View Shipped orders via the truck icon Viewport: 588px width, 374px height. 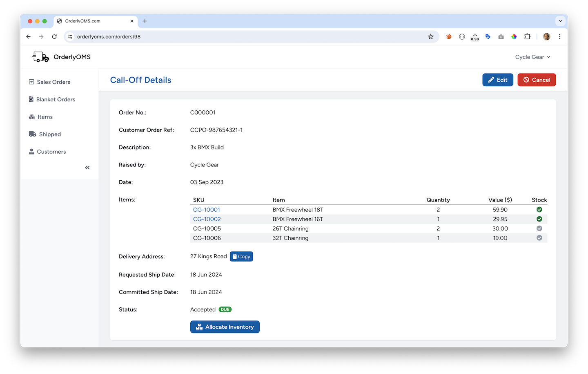(32, 134)
